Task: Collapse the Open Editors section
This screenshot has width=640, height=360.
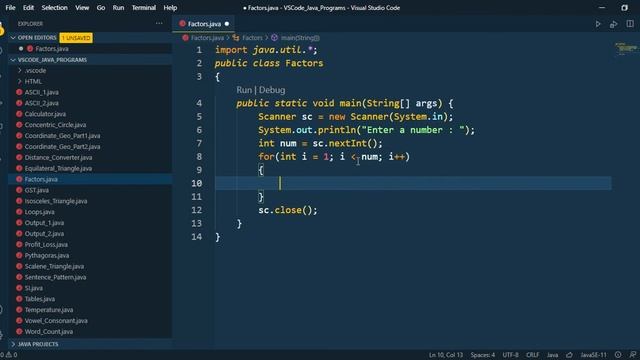Action: (13, 38)
